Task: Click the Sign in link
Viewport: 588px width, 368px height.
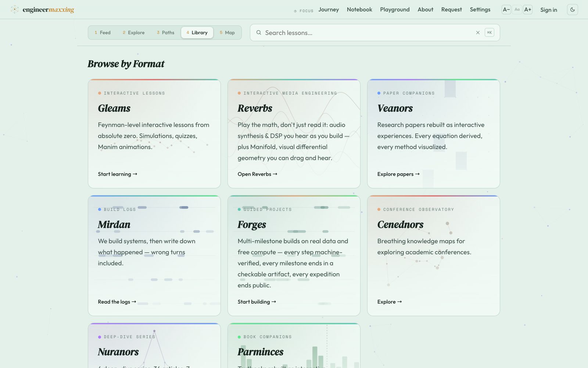Action: click(548, 10)
